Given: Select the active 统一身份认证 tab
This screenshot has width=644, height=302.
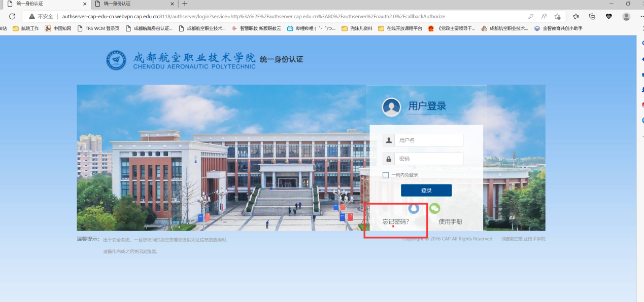Looking at the screenshot, I should coord(46,4).
